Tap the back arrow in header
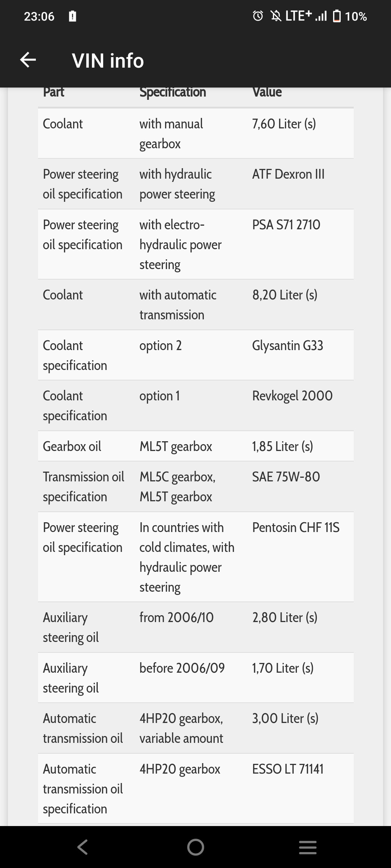The height and width of the screenshot is (868, 391). point(28,60)
